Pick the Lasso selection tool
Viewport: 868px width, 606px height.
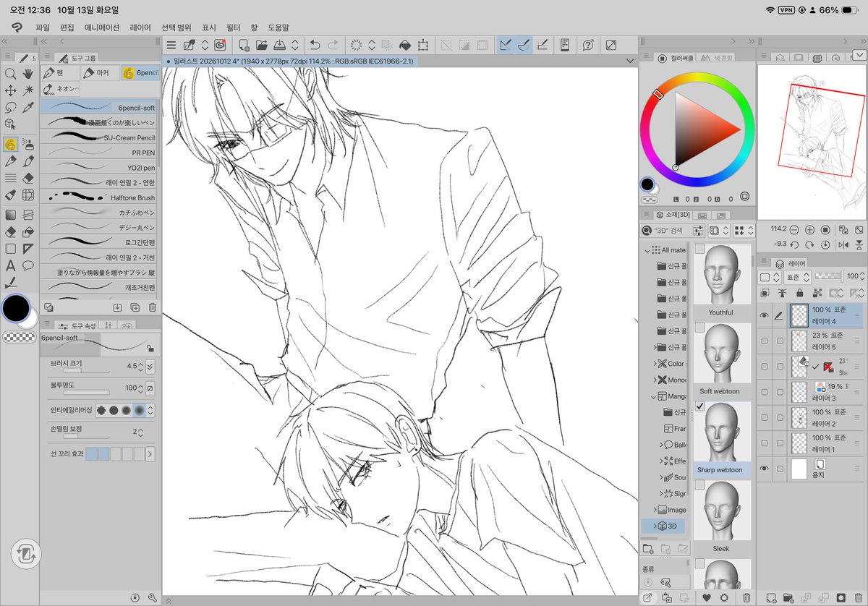pos(11,108)
